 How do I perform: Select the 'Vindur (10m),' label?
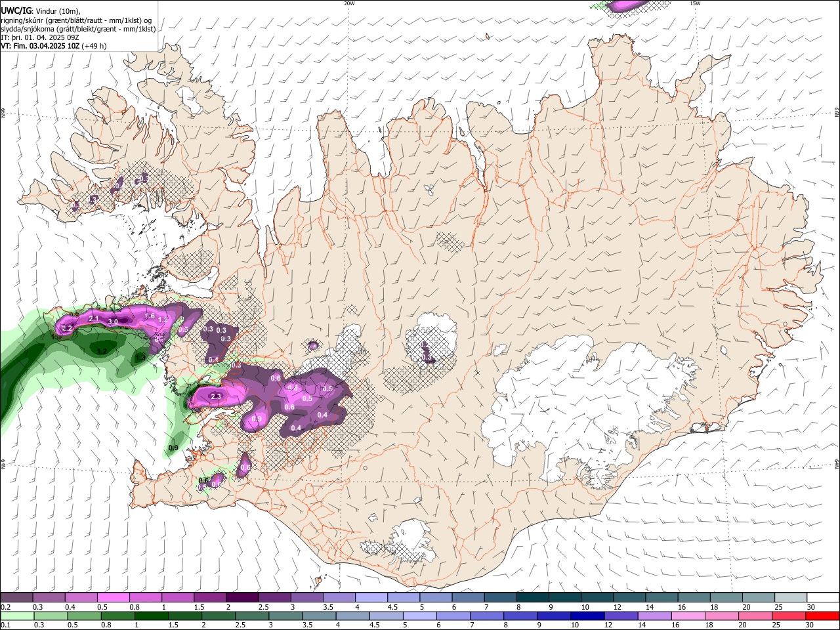[x=56, y=11]
